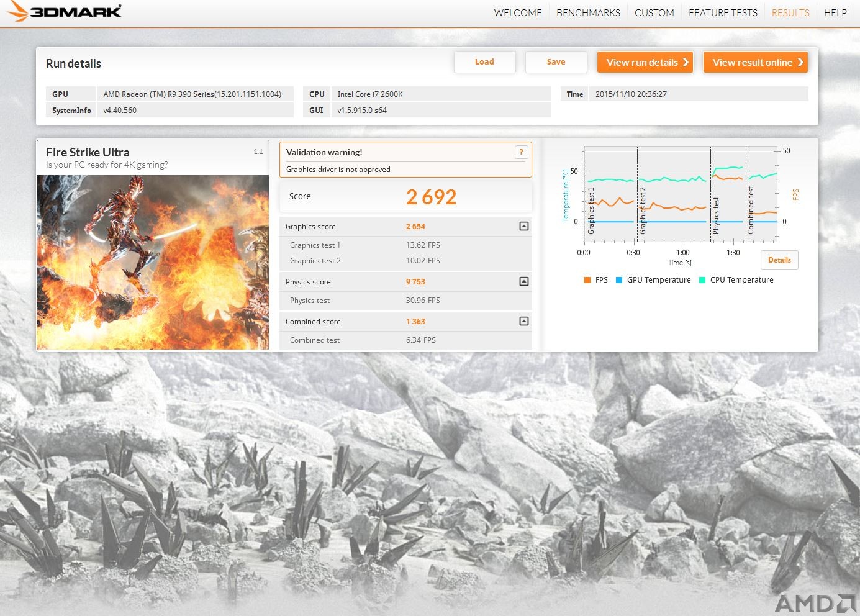This screenshot has height=616, width=860.
Task: Click View result online button
Action: pos(755,62)
